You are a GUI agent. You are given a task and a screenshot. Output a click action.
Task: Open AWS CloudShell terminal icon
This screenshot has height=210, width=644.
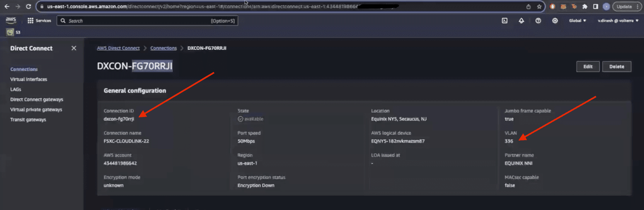[x=504, y=21]
